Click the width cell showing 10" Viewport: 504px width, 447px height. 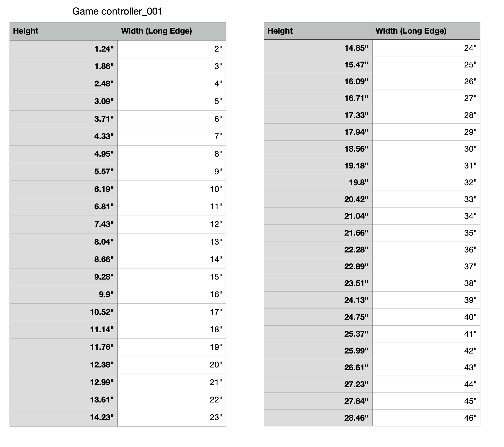(x=171, y=189)
